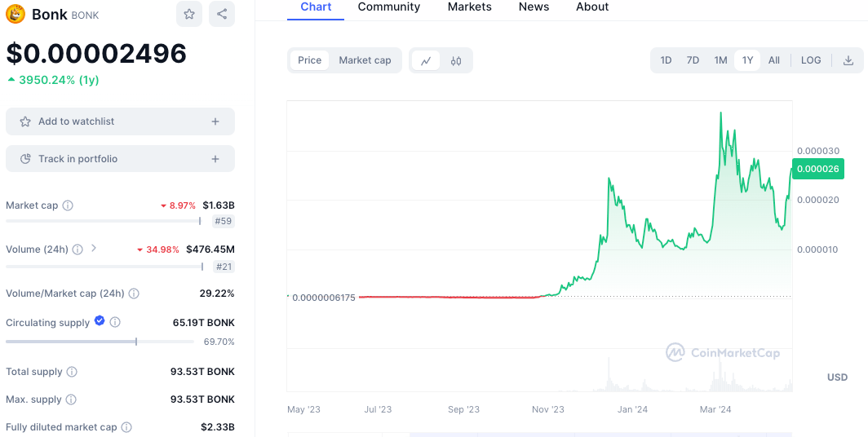Click the Market cap rank progress bar
This screenshot has width=868, height=437.
tap(103, 221)
